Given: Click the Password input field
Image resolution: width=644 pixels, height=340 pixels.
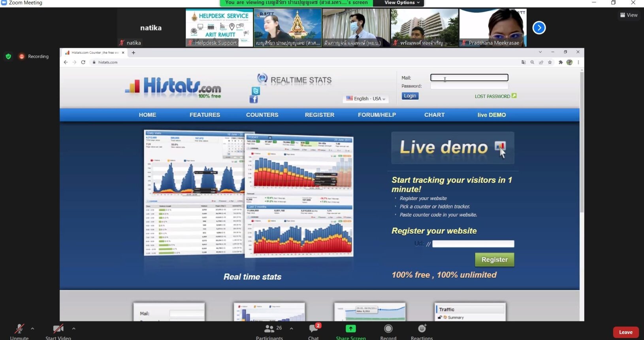Looking at the screenshot, I should (469, 86).
